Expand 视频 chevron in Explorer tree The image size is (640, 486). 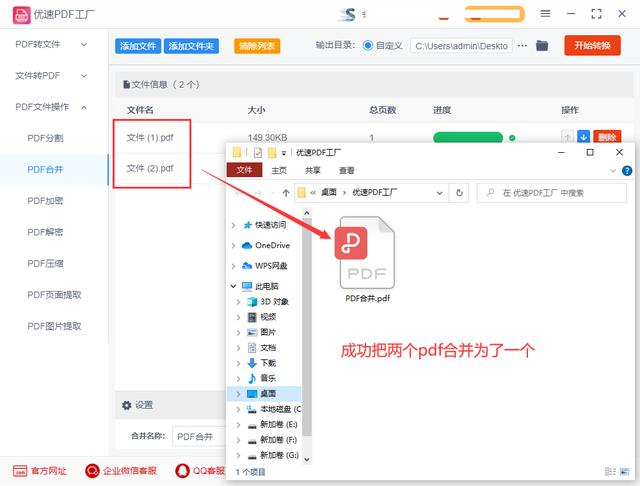(x=238, y=317)
